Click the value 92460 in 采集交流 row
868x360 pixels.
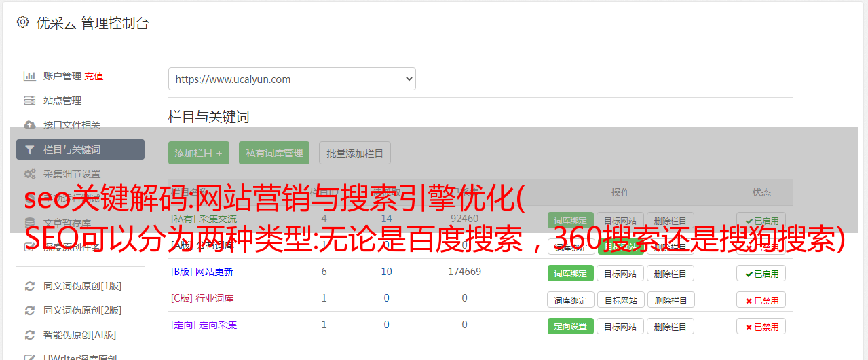point(464,219)
